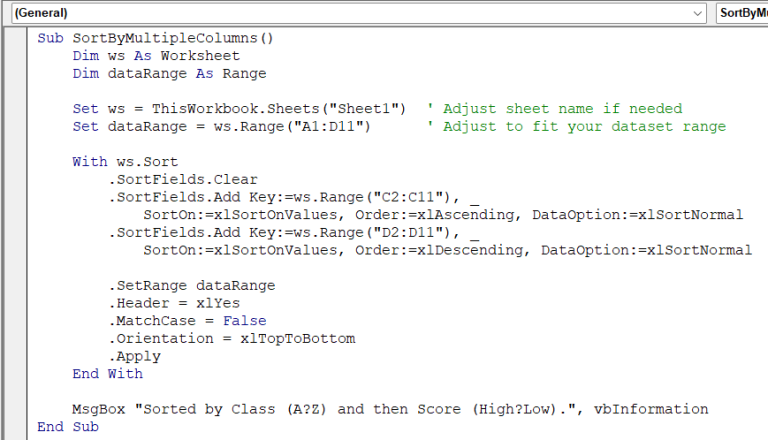Click the .SetRange dataRange line
Screen dimensions: 768x440
point(191,285)
